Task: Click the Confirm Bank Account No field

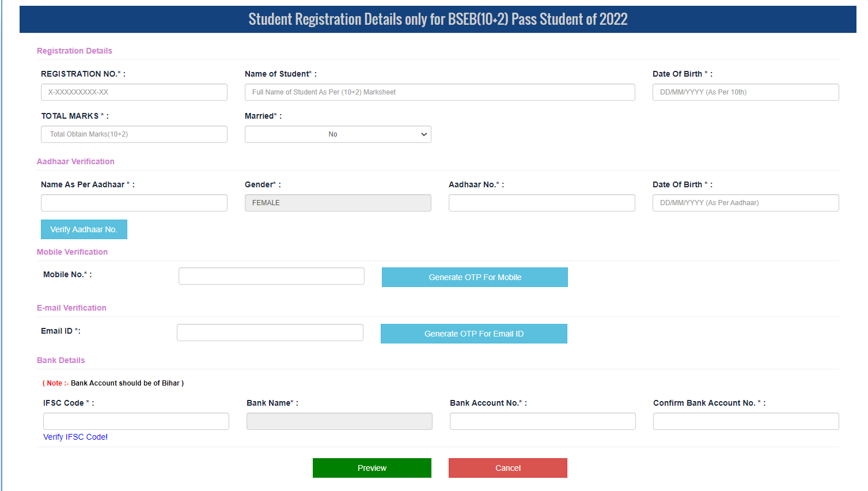Action: [x=745, y=421]
